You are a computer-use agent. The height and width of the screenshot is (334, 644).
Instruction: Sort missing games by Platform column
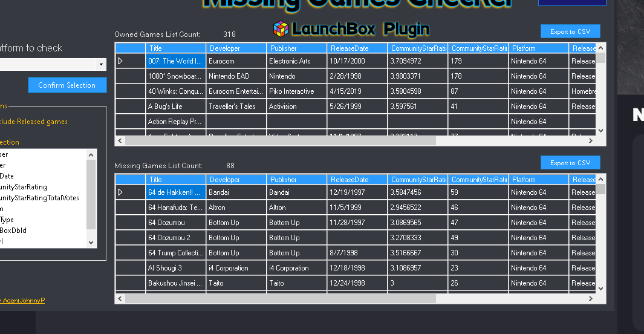pos(538,180)
